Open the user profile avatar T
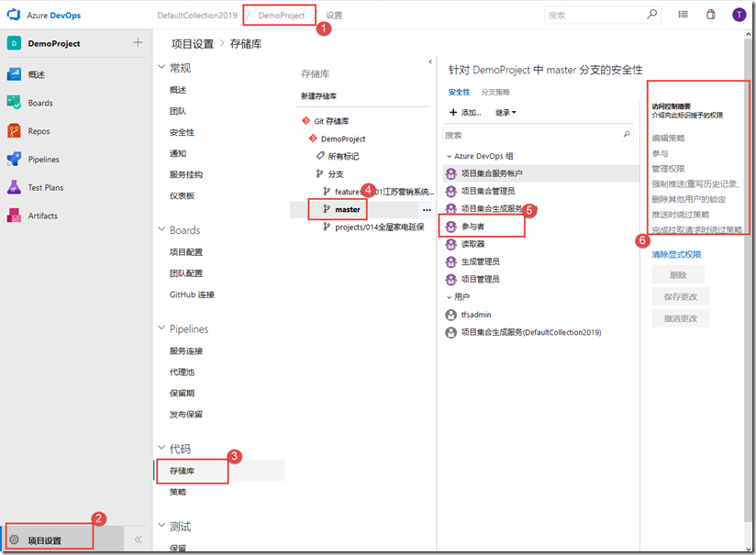 [x=739, y=15]
